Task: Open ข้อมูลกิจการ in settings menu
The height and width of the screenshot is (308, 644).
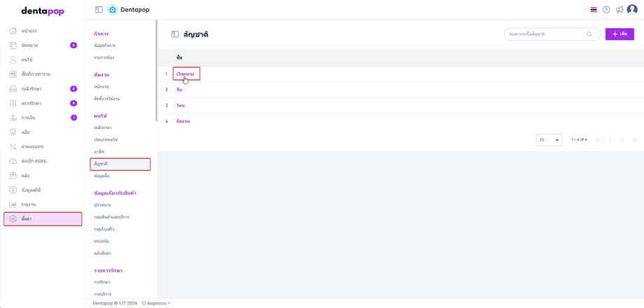Action: click(x=104, y=45)
